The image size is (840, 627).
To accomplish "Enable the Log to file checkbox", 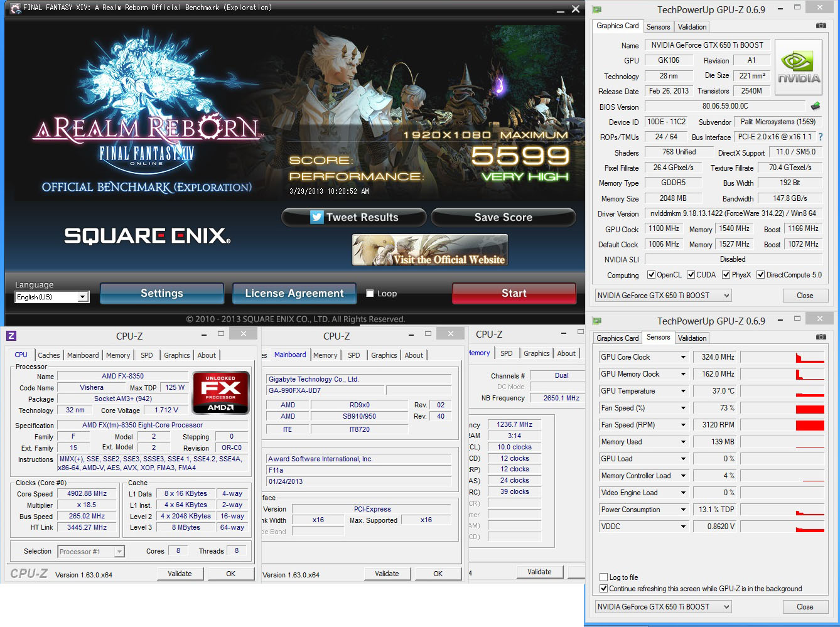I will pyautogui.click(x=604, y=577).
